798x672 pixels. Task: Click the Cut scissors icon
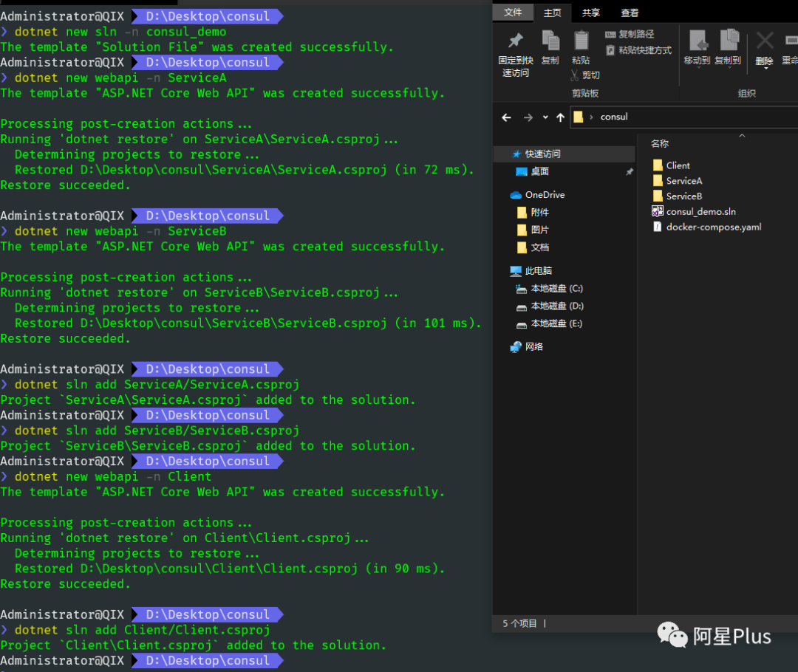[x=575, y=75]
